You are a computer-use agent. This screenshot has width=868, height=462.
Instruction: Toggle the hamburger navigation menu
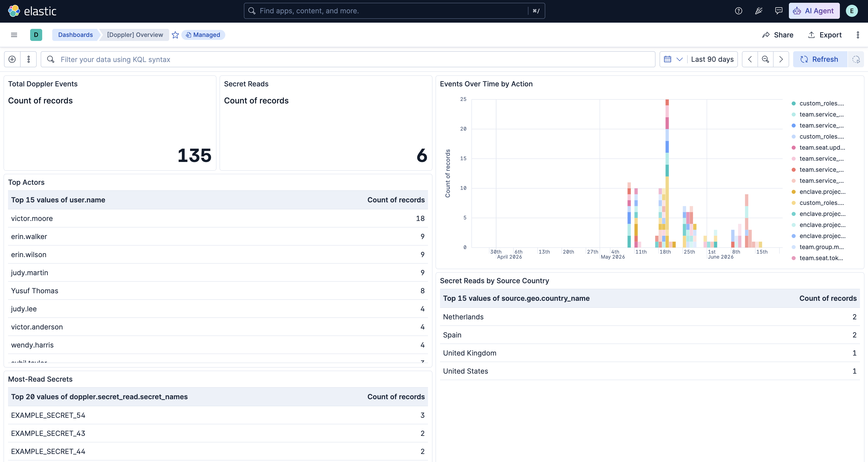coord(14,35)
